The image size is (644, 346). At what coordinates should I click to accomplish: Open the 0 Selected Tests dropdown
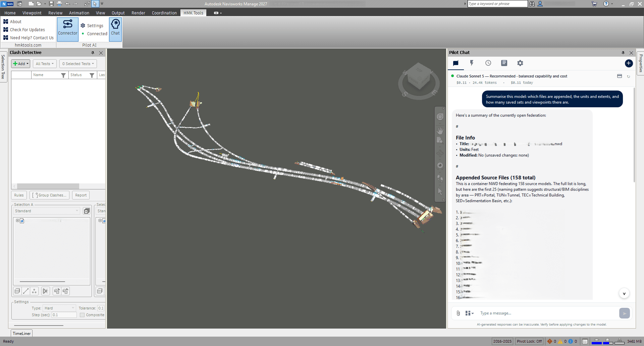coord(78,64)
